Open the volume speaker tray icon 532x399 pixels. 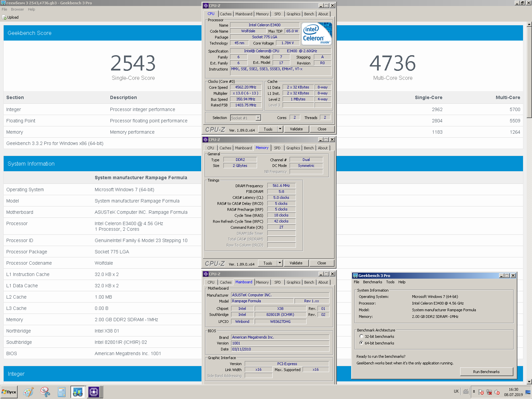497,392
